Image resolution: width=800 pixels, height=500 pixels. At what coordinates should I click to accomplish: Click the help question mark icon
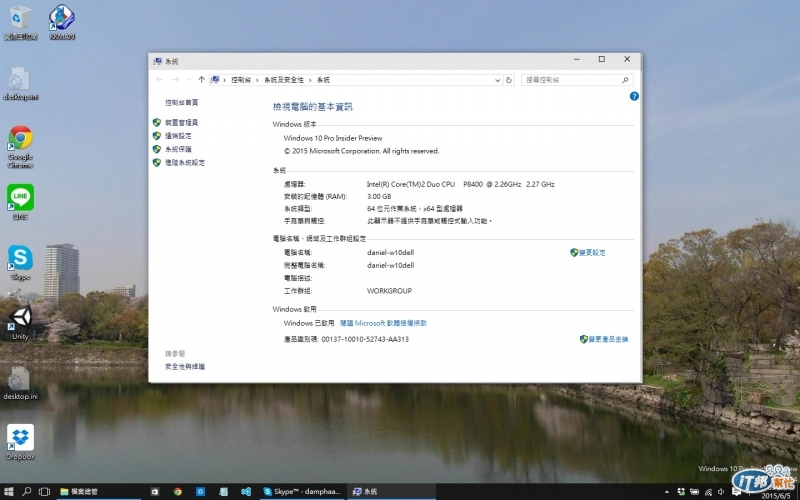(634, 96)
